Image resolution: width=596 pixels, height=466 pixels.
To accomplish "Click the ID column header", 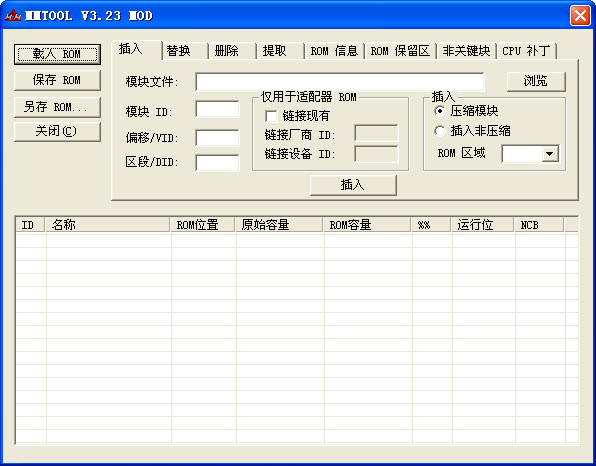I will (30, 225).
